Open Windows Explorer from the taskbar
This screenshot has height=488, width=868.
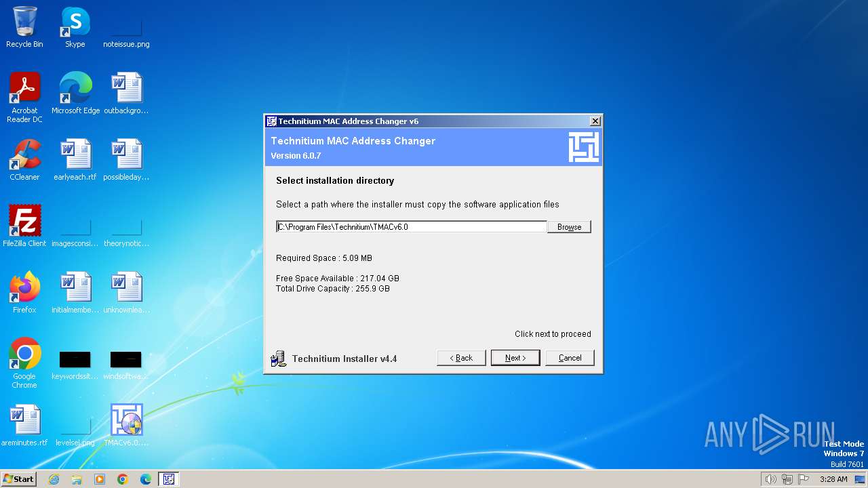click(x=77, y=479)
